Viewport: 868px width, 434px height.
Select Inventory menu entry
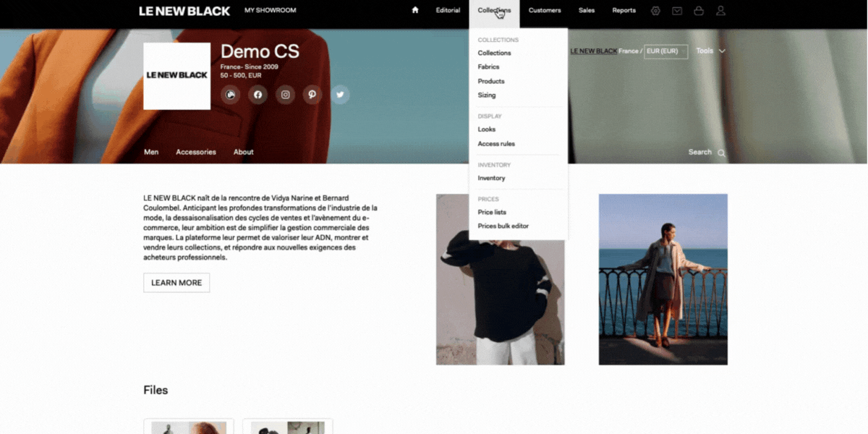[491, 178]
